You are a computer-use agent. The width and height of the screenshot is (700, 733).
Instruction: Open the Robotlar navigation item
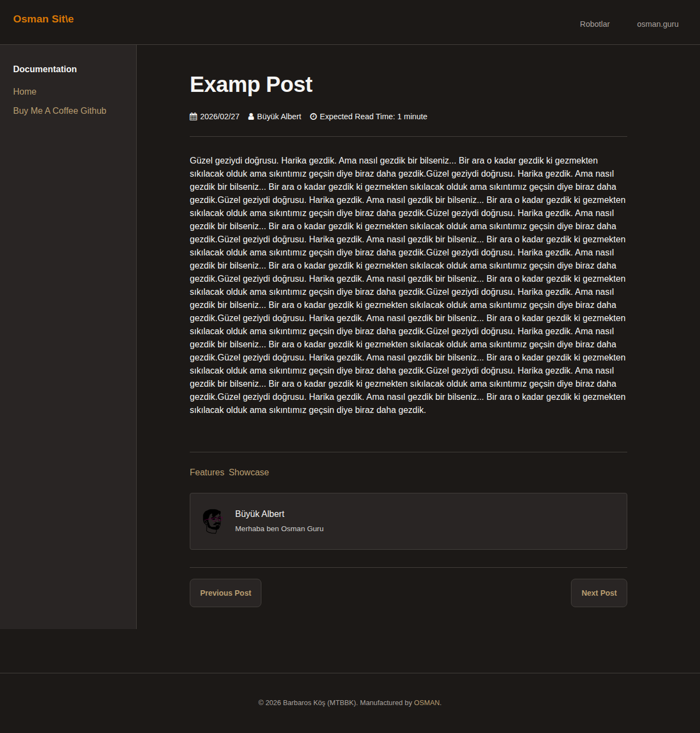pyautogui.click(x=594, y=24)
